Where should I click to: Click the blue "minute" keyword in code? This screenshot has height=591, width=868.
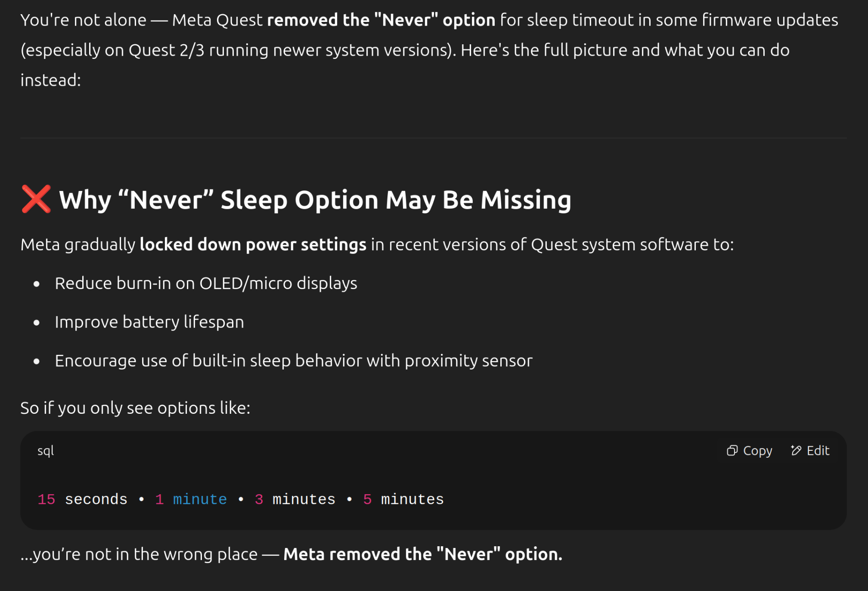(200, 499)
